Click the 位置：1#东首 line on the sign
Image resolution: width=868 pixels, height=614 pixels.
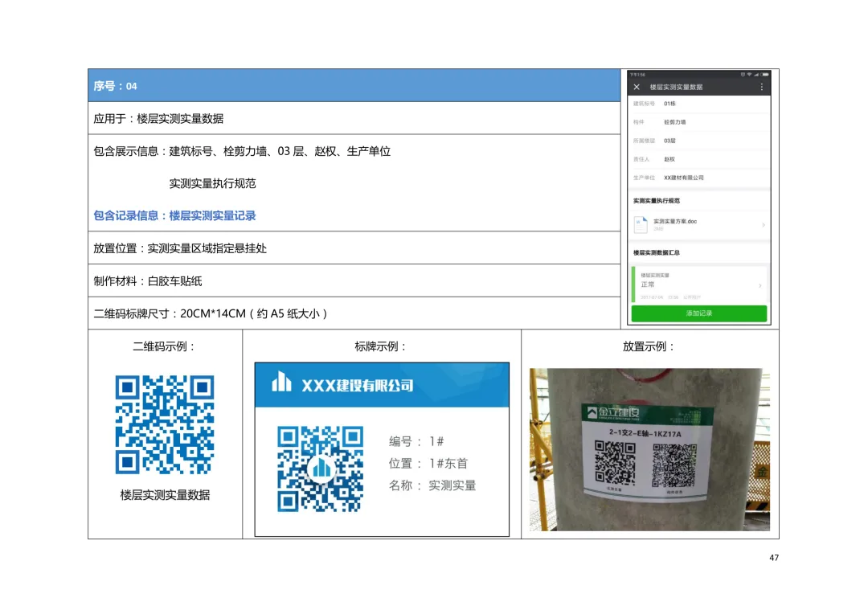tap(428, 464)
